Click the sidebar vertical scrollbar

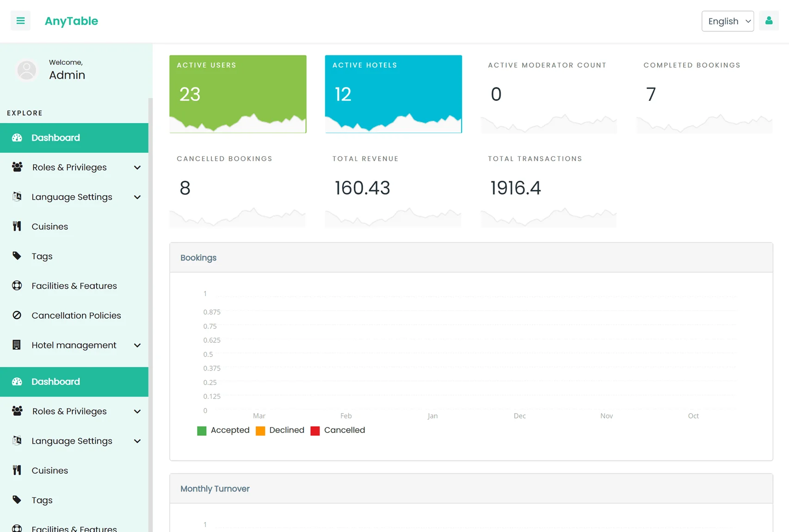point(150,278)
